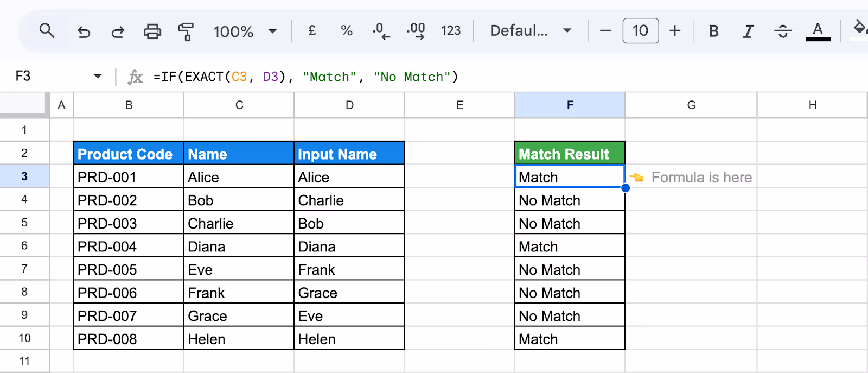Screen dimensions: 868x373
Task: Open the Name box dropdown arrow
Action: (98, 77)
